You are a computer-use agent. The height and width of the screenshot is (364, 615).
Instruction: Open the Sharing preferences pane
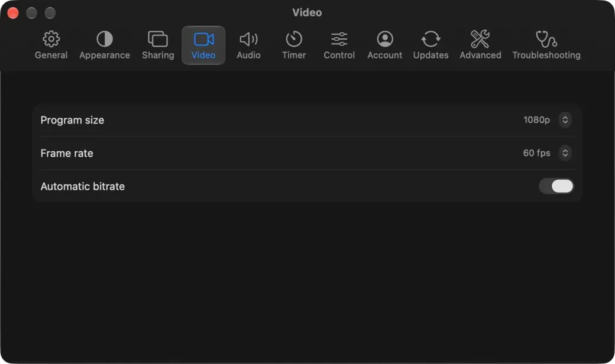[158, 45]
